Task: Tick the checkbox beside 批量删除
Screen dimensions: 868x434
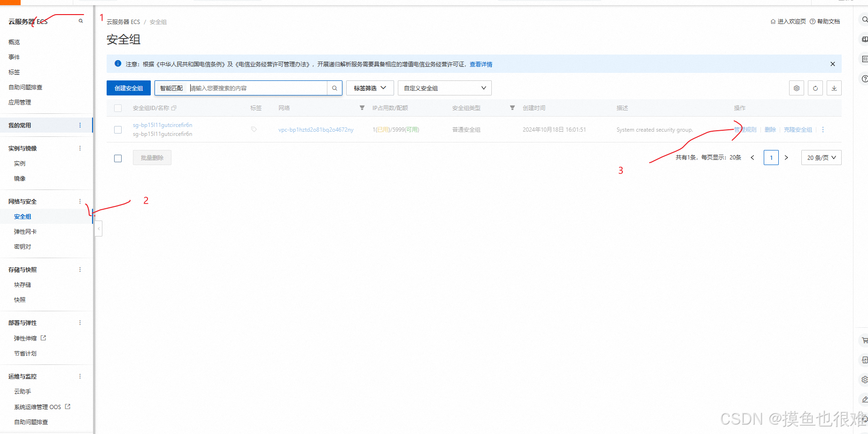Action: [118, 158]
